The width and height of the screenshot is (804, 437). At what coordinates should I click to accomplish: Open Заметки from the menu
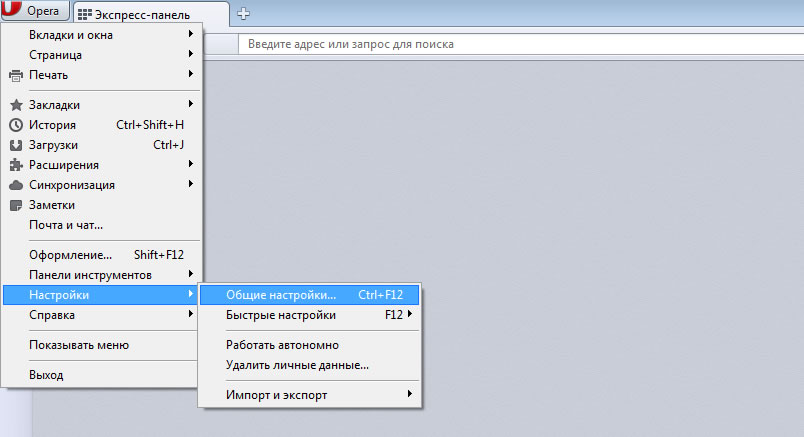[102, 205]
